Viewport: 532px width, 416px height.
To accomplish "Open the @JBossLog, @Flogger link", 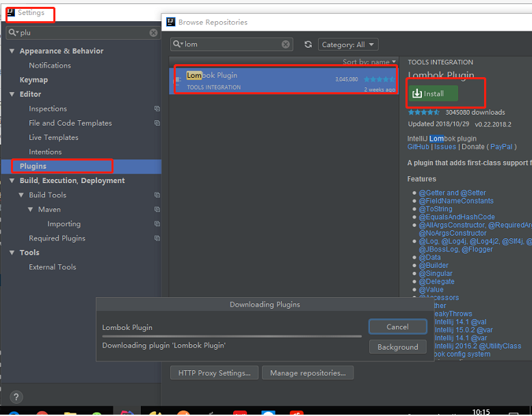I will point(455,249).
